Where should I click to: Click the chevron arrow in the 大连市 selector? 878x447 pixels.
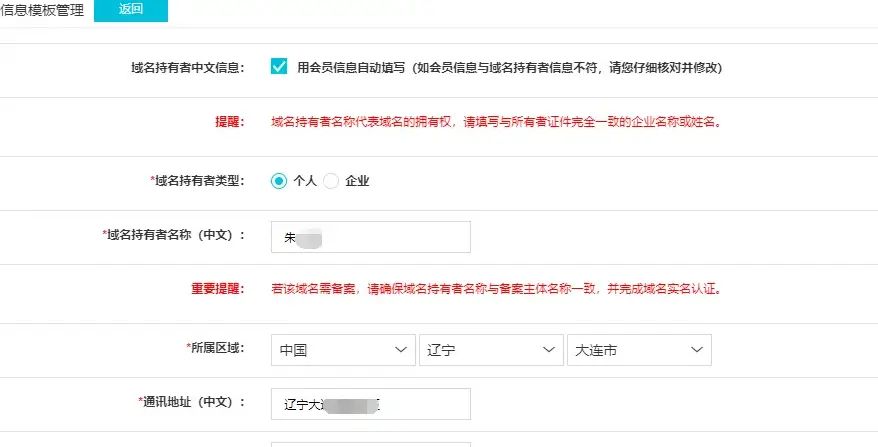pos(695,350)
